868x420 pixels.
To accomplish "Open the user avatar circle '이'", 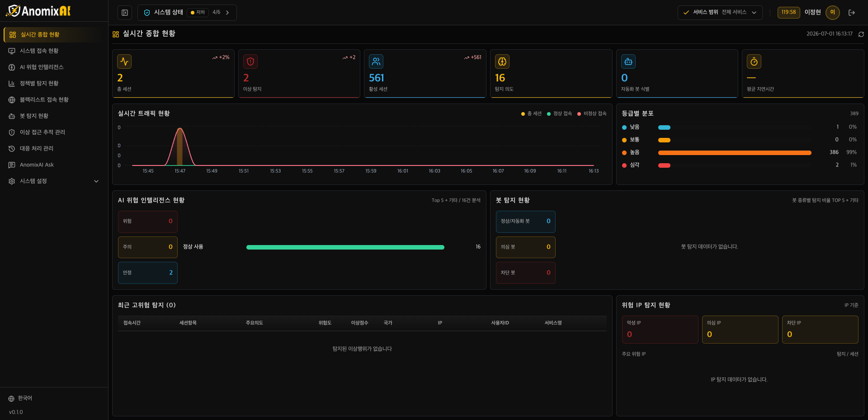I will click(x=832, y=12).
